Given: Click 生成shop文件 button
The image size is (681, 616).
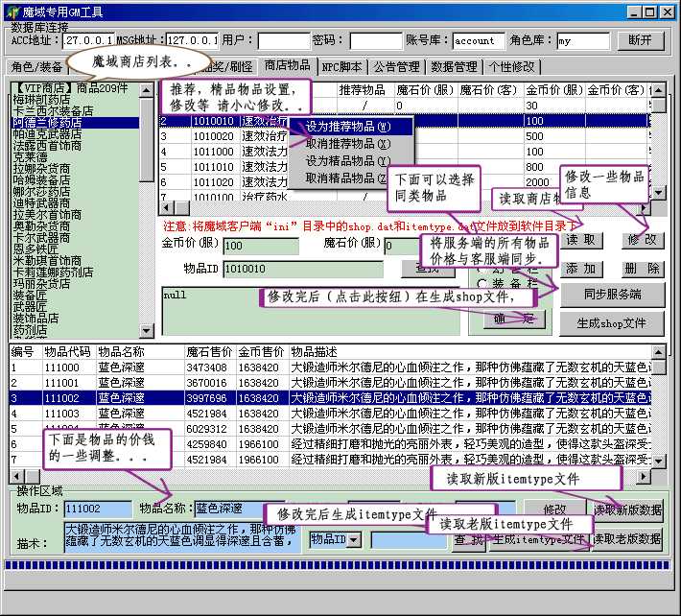Looking at the screenshot, I should tap(612, 323).
